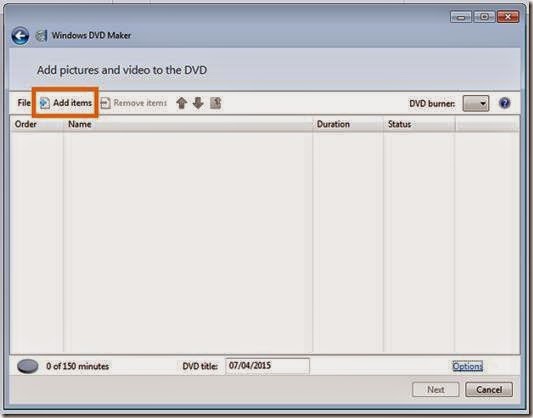This screenshot has height=418, width=533.
Task: Click Add items to add media
Action: tap(66, 103)
